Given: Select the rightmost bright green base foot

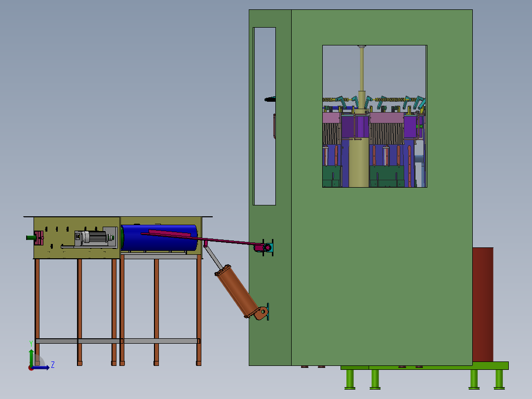Looking at the screenshot, I should [499, 379].
